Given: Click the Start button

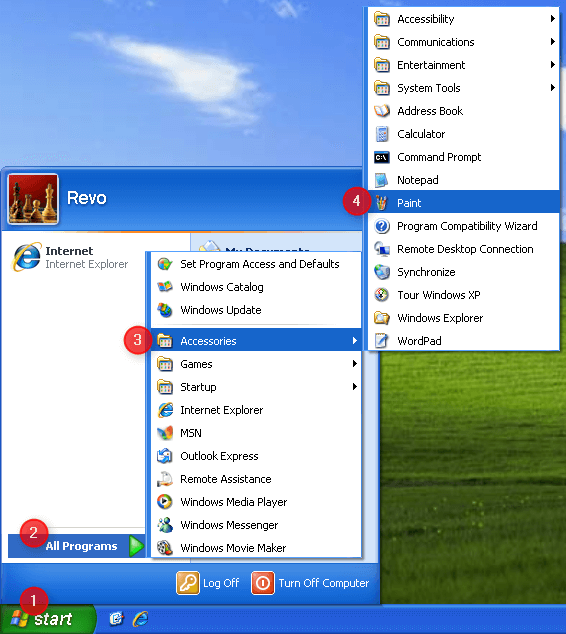Looking at the screenshot, I should coord(48,619).
